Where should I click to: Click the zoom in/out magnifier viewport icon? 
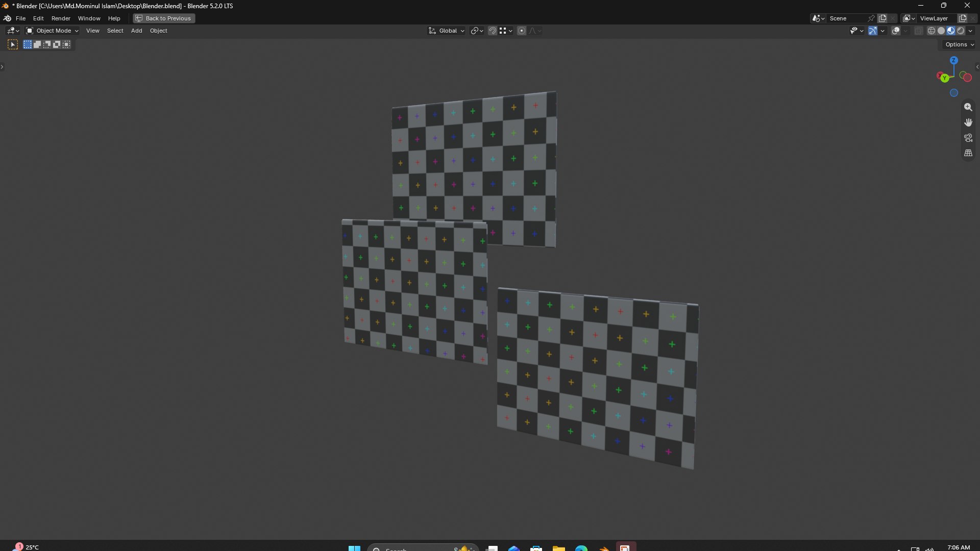(968, 107)
